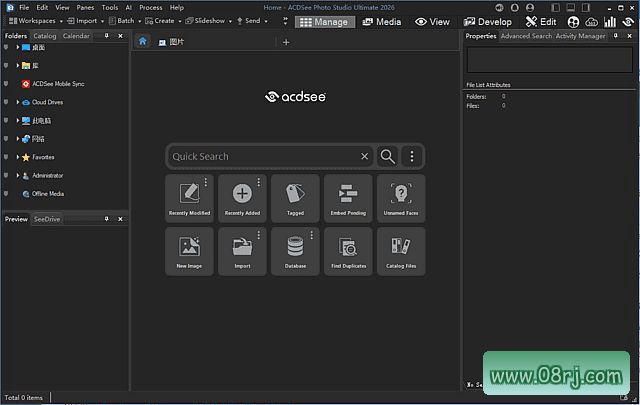Viewport: 640px width, 405px height.
Task: Click the user account icon in title bar
Action: click(530, 7)
